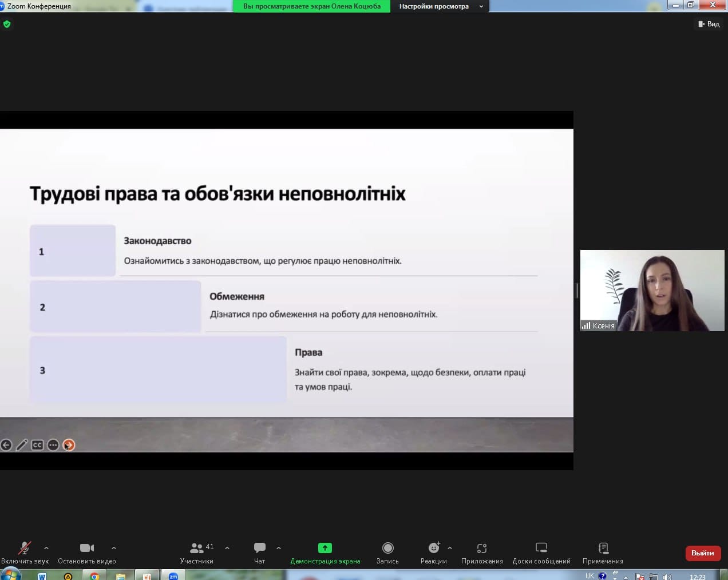This screenshot has width=728, height=580.
Task: Start recording with Запись
Action: 387,552
